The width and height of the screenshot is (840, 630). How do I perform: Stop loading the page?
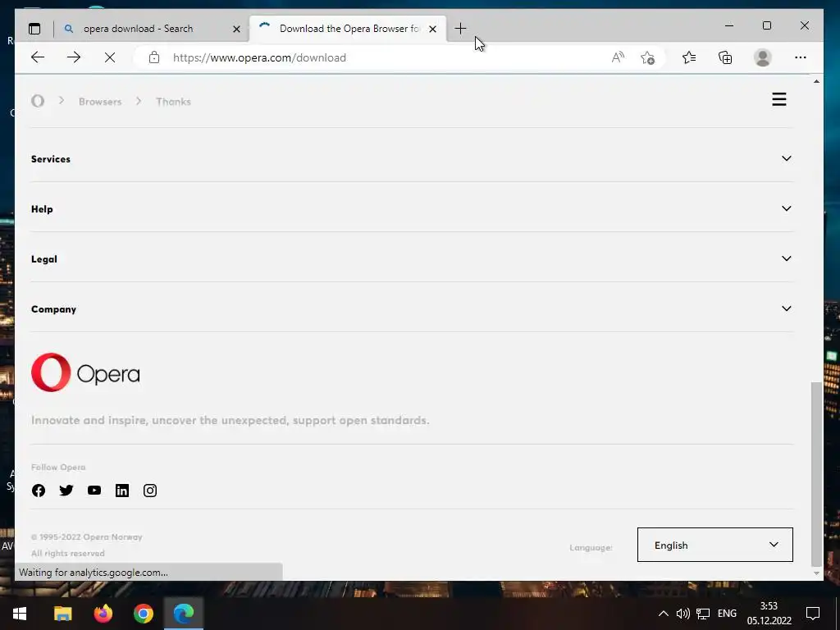coord(110,57)
